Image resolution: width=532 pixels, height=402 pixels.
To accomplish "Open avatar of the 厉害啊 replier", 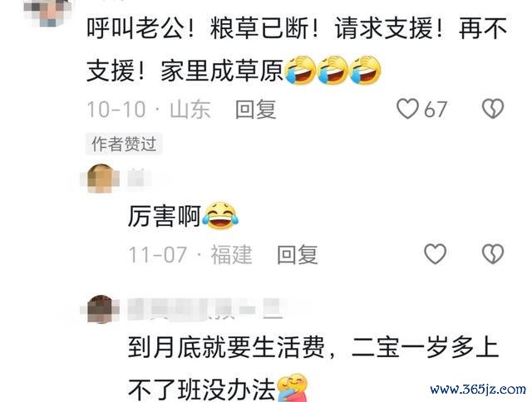I will (x=100, y=179).
